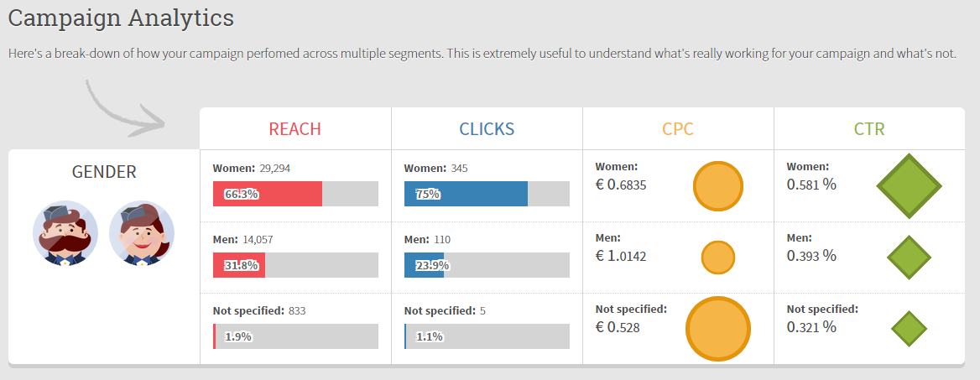Select the Women CPC orange circle

click(x=718, y=186)
